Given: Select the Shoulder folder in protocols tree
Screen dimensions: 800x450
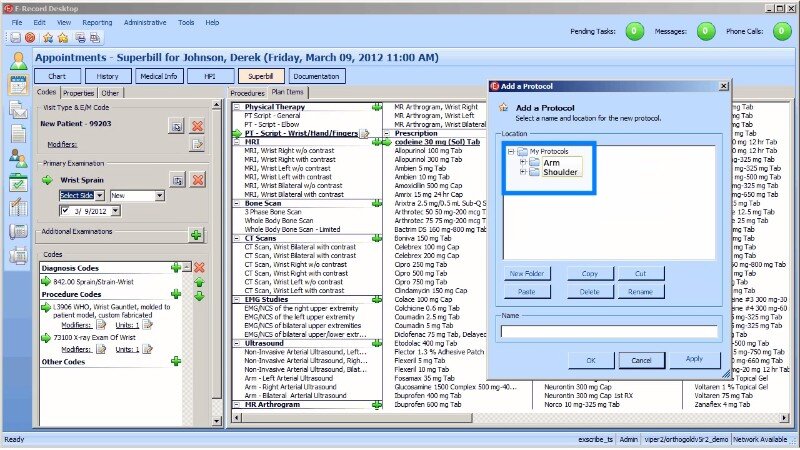Looking at the screenshot, I should 560,172.
